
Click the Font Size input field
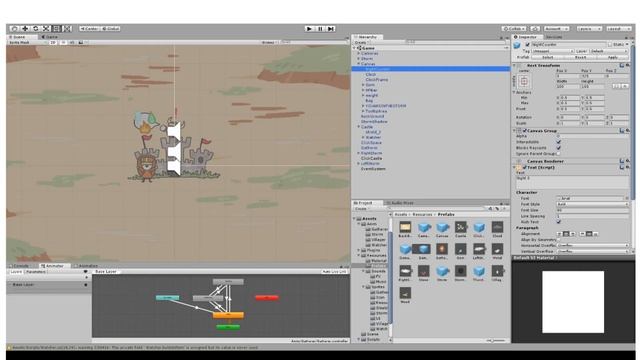coord(593,210)
